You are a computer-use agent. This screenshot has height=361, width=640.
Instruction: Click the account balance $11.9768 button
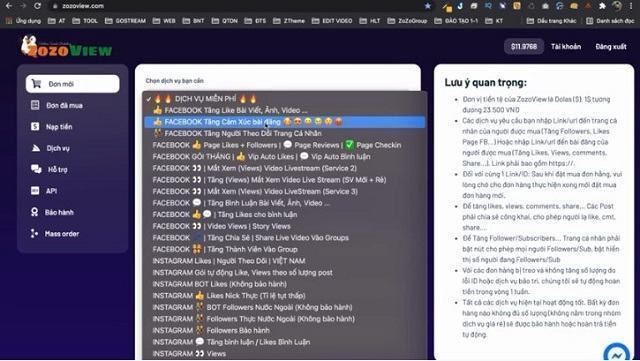(524, 47)
